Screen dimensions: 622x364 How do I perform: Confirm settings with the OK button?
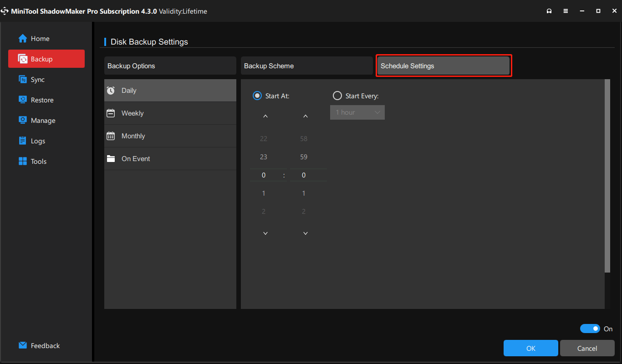click(531, 348)
